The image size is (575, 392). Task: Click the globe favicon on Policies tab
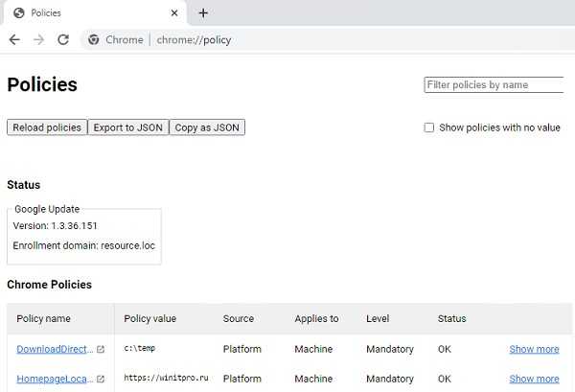(x=19, y=13)
